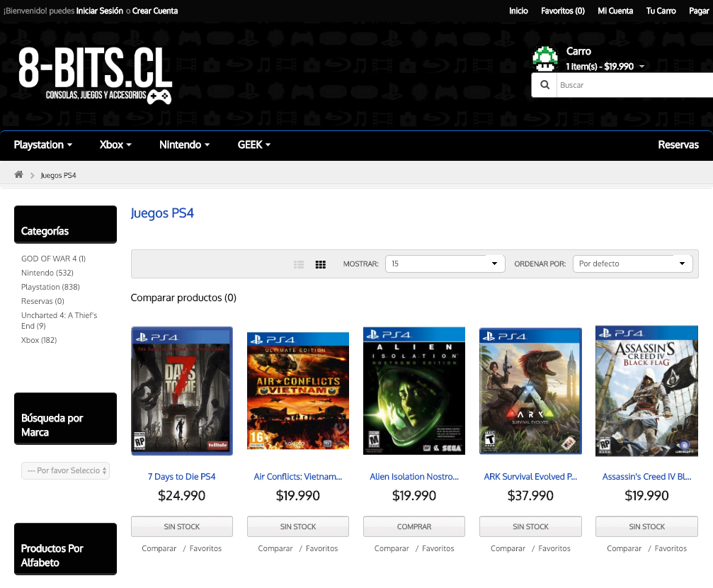713x588 pixels.
Task: Open the brand selector 'Por favor Seleccio'
Action: (65, 470)
